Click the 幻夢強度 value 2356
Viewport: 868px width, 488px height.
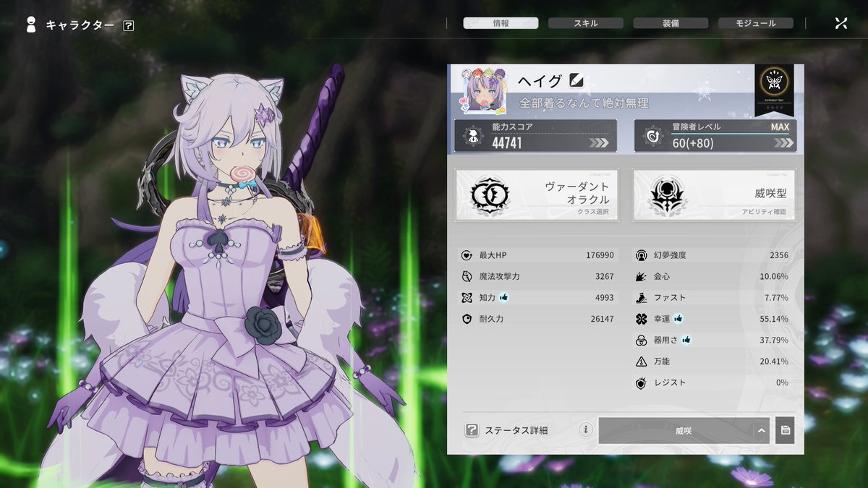pos(779,255)
